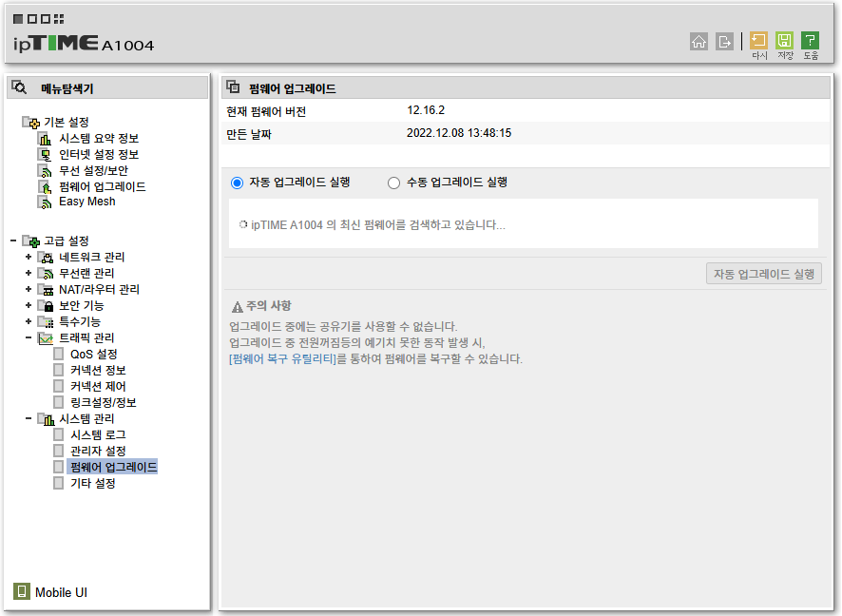The image size is (842, 616).
Task: Click firmware version value 12.16.2
Action: point(426,110)
